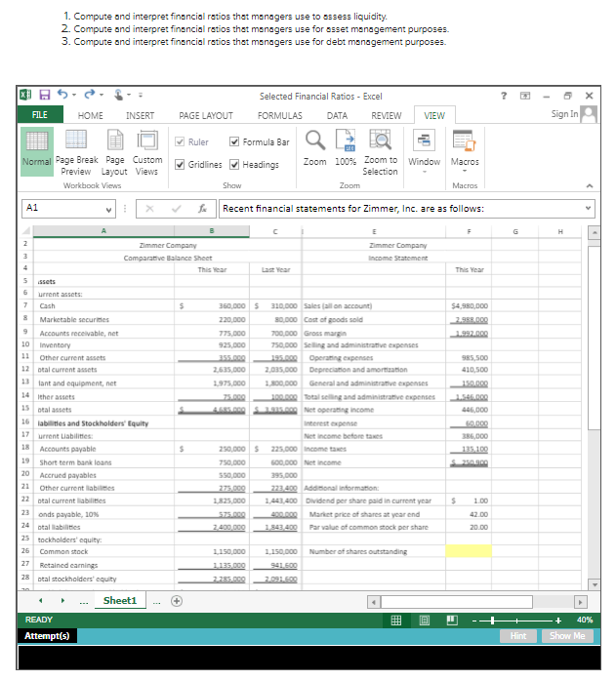Click Normal view icon in status bar
Viewport: 616px width, 681px height.
click(396, 621)
